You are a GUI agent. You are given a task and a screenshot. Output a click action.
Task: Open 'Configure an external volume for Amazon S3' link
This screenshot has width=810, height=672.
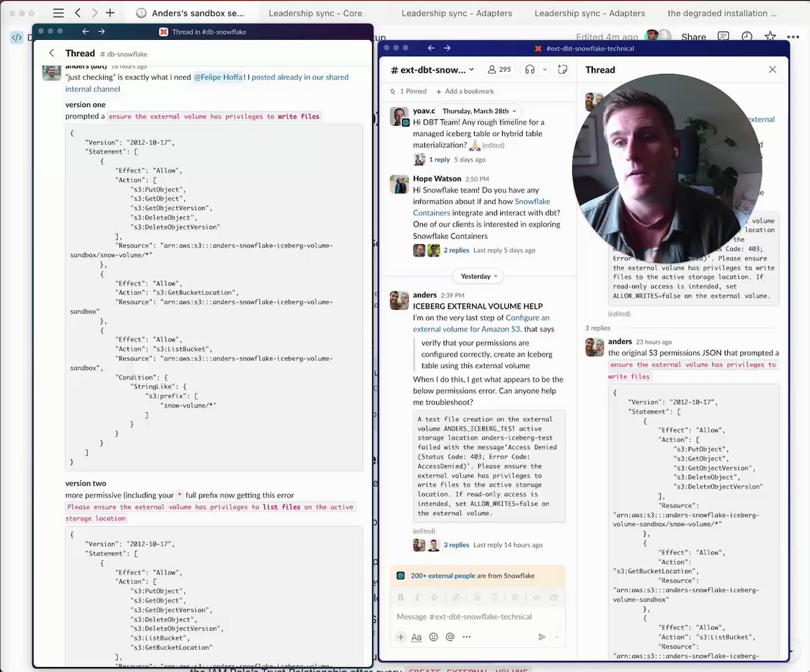481,323
